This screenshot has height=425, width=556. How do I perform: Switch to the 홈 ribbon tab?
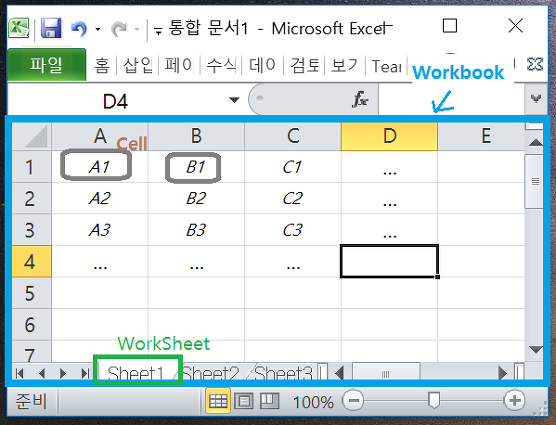click(102, 66)
